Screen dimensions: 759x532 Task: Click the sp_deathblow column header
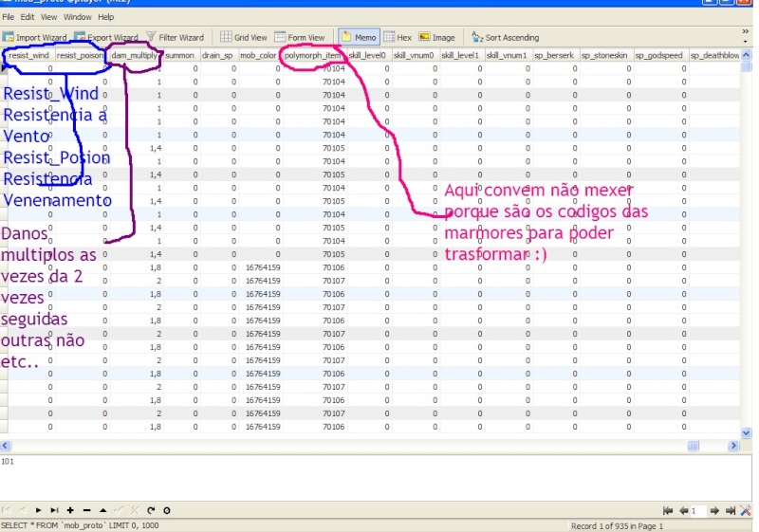(714, 56)
